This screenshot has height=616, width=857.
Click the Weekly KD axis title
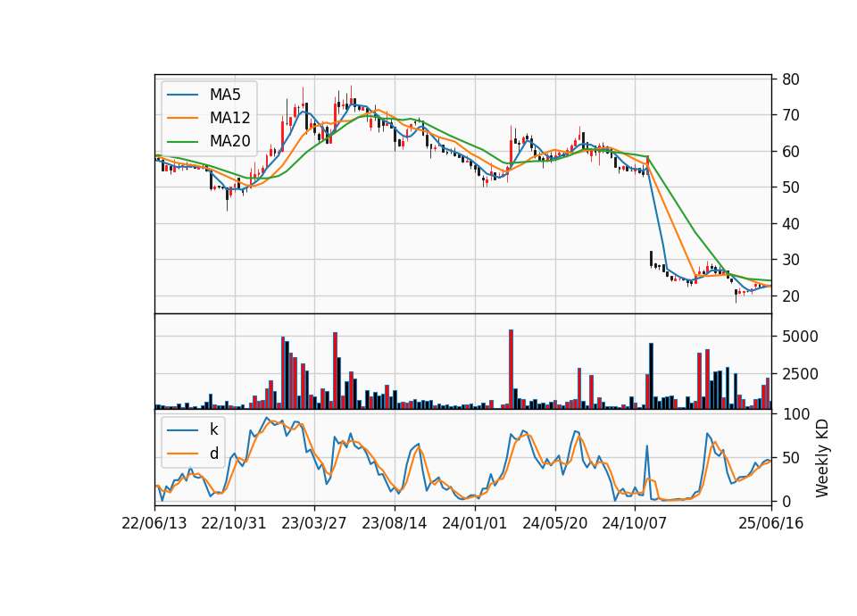822,459
